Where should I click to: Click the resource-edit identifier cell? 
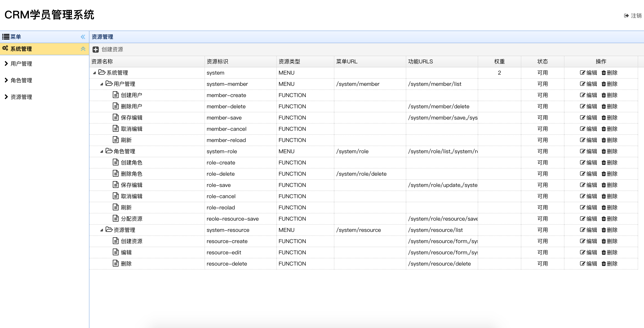240,253
